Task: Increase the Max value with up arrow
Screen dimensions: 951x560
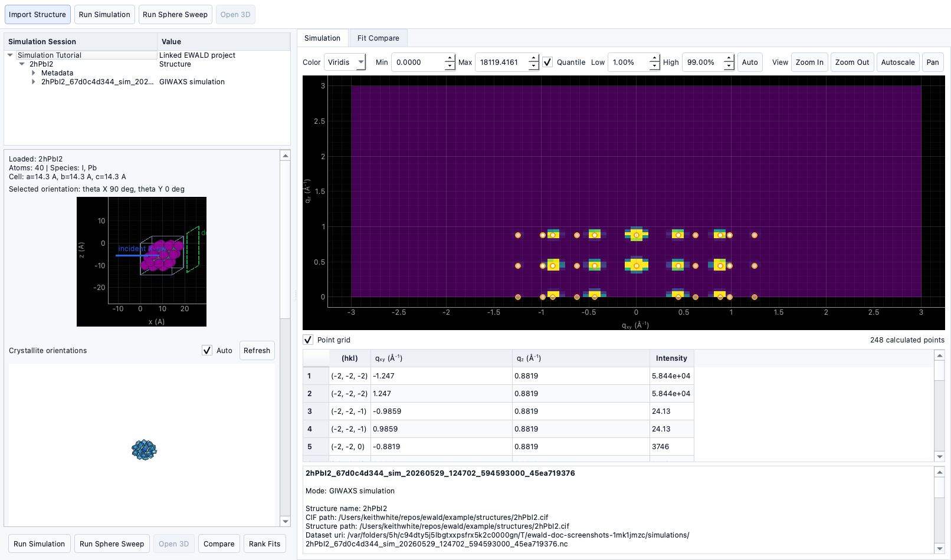Action: pyautogui.click(x=533, y=58)
